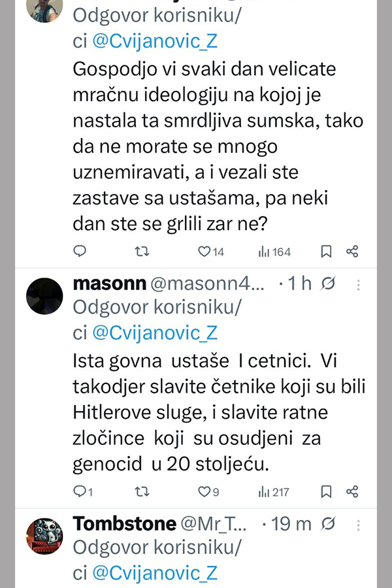
Task: Open more options for masonn's tweet
Action: coord(357,285)
